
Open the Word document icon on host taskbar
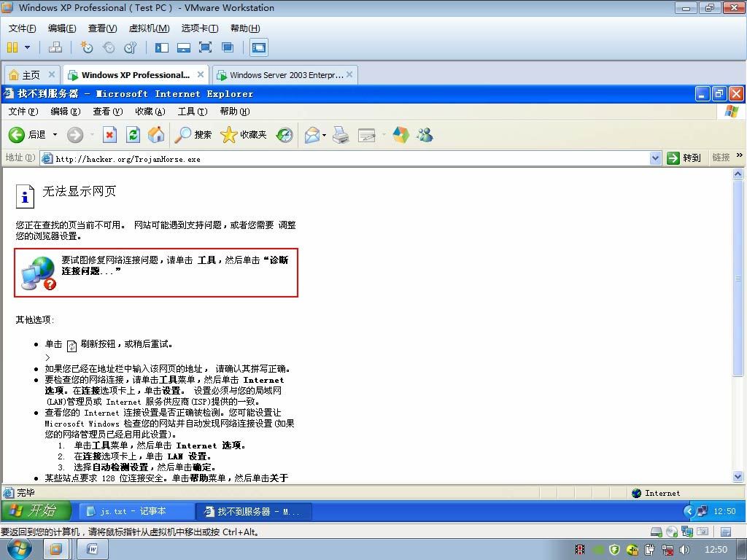[92, 550]
